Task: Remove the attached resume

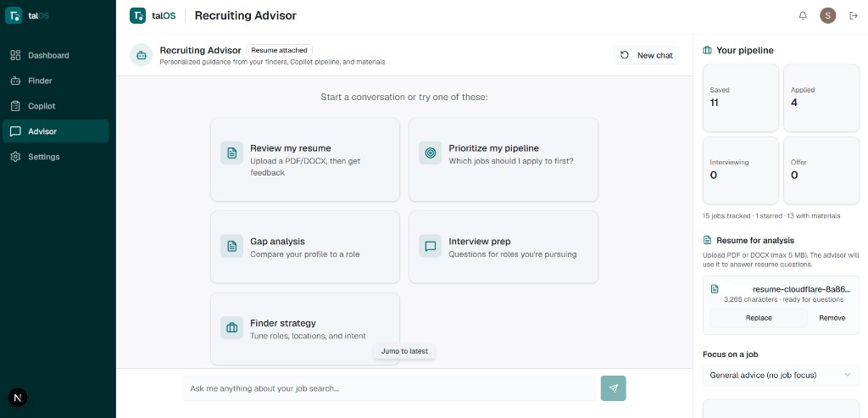Action: [832, 318]
